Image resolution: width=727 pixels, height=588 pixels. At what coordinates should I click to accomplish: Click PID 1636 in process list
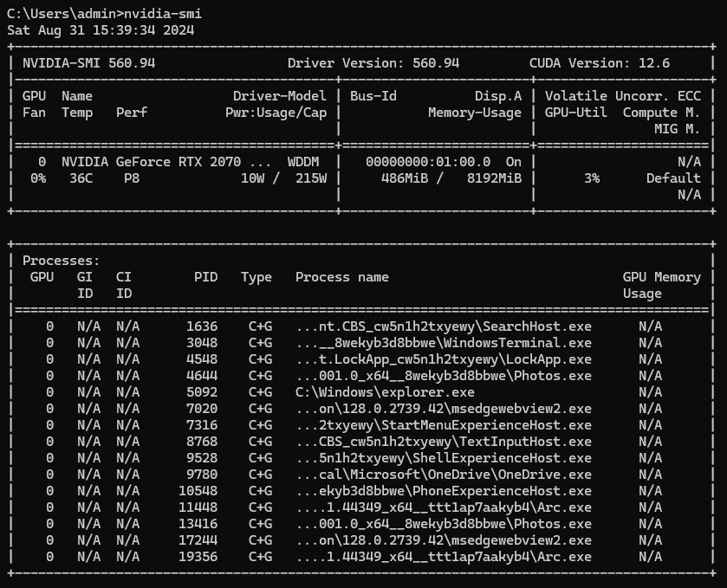202,326
